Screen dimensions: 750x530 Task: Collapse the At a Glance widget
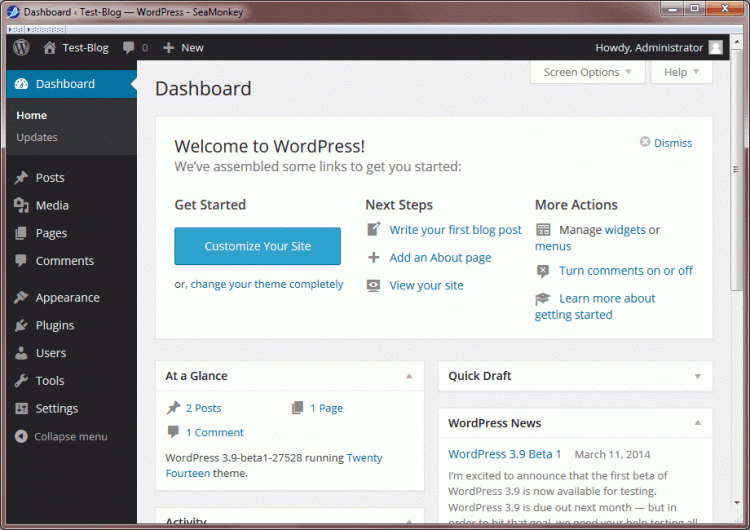point(409,376)
